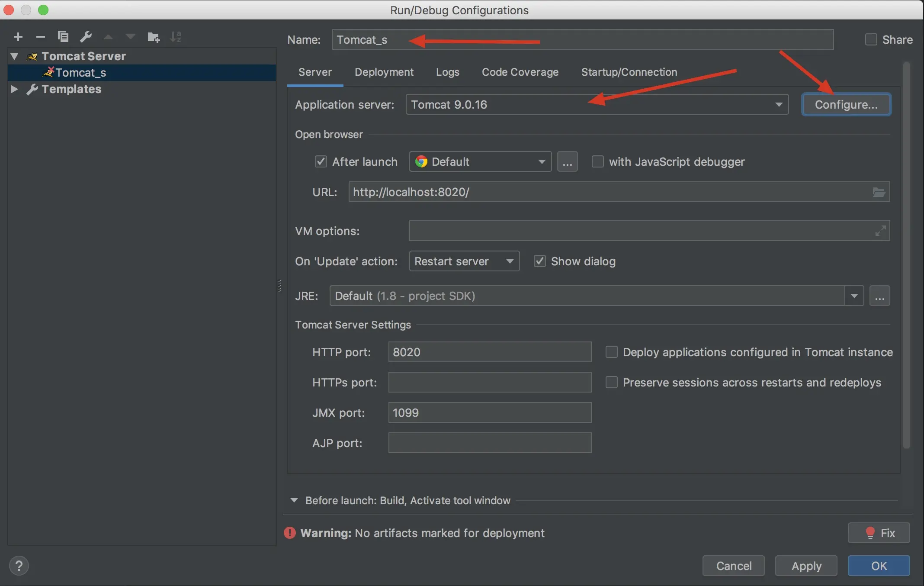924x586 pixels.
Task: Click the Fix warning button
Action: point(879,533)
